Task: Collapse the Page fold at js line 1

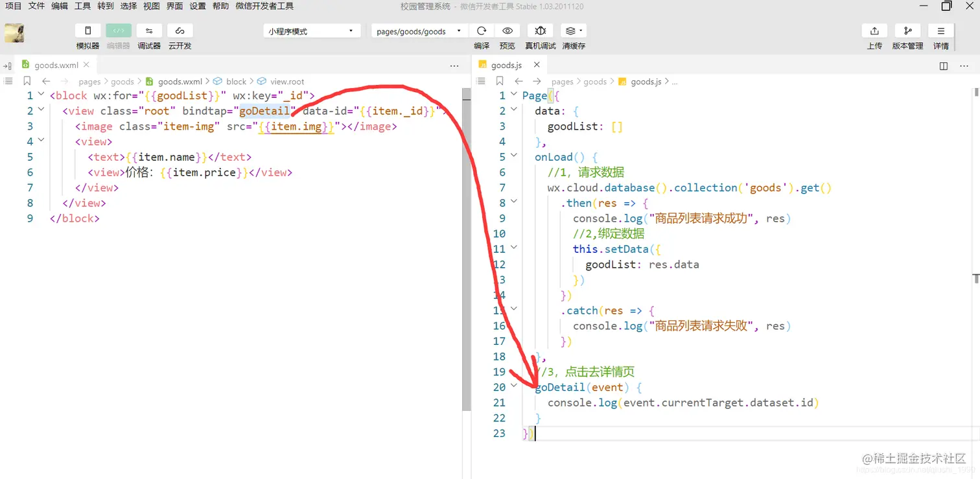Action: pyautogui.click(x=514, y=94)
